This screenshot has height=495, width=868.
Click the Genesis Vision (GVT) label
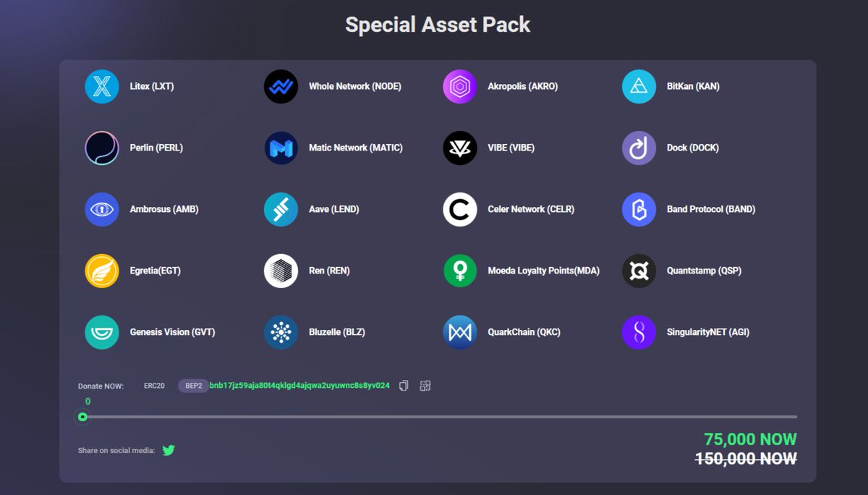point(172,332)
